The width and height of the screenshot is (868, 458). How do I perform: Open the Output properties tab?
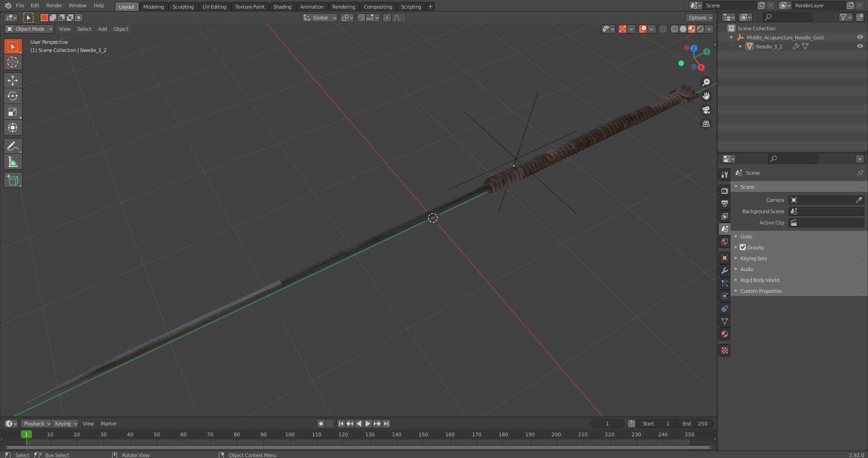click(x=725, y=203)
